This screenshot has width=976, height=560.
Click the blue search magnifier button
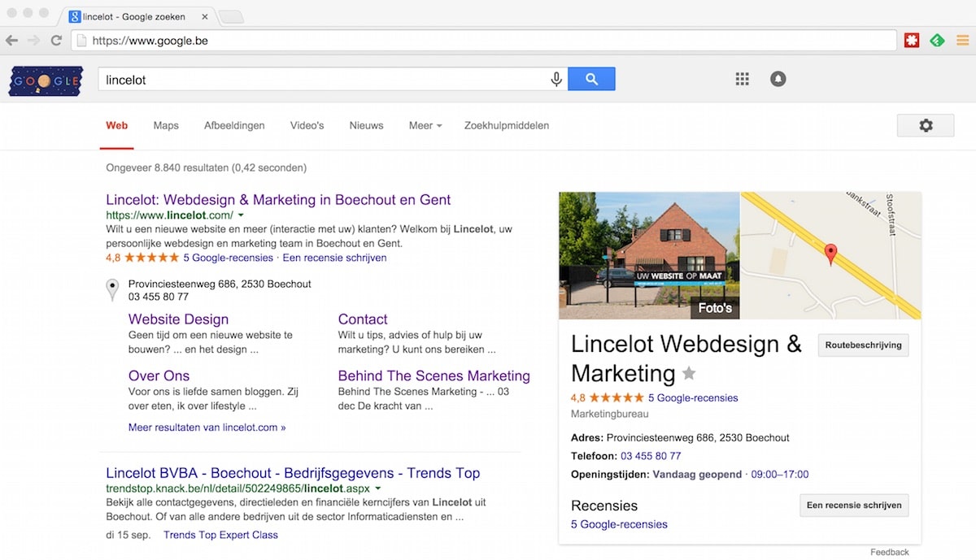[591, 79]
